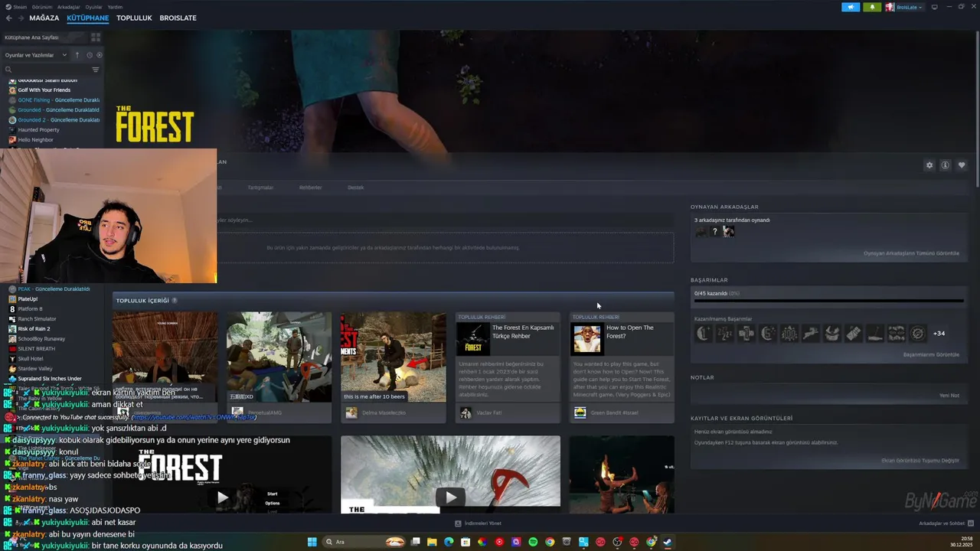Click the zzz sleep achievement icon
Viewport: 980px width, 551px height.
724,333
